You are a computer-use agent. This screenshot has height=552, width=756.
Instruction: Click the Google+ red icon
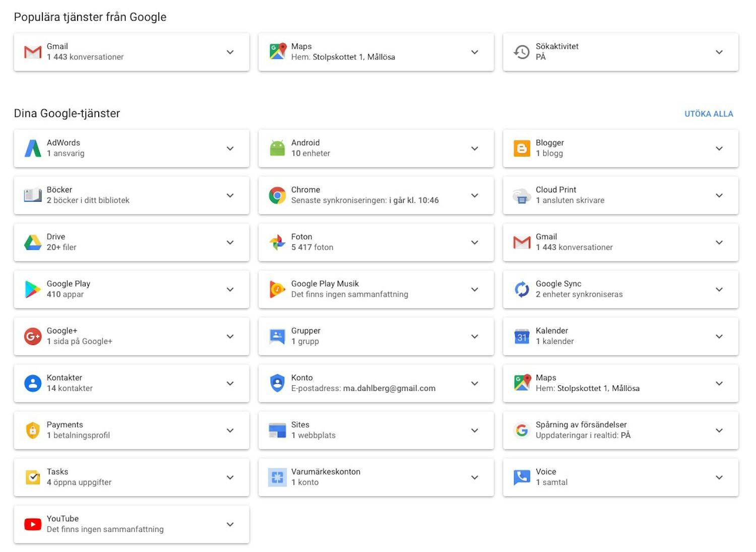click(33, 336)
